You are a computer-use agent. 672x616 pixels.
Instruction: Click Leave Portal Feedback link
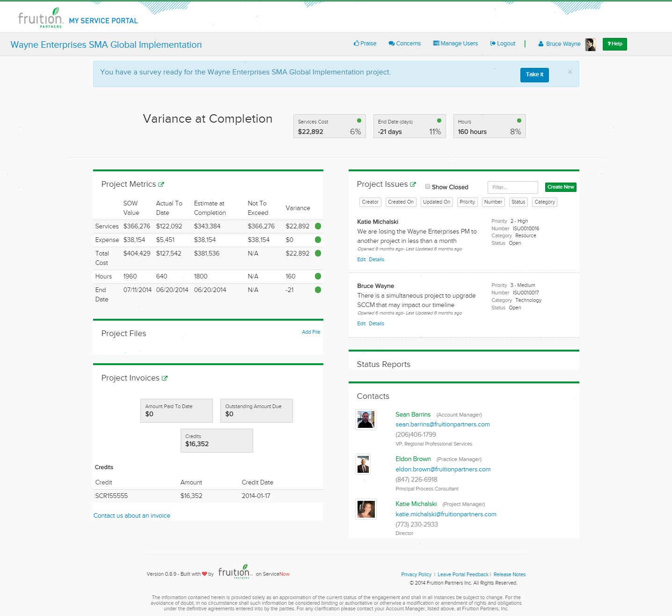(463, 574)
